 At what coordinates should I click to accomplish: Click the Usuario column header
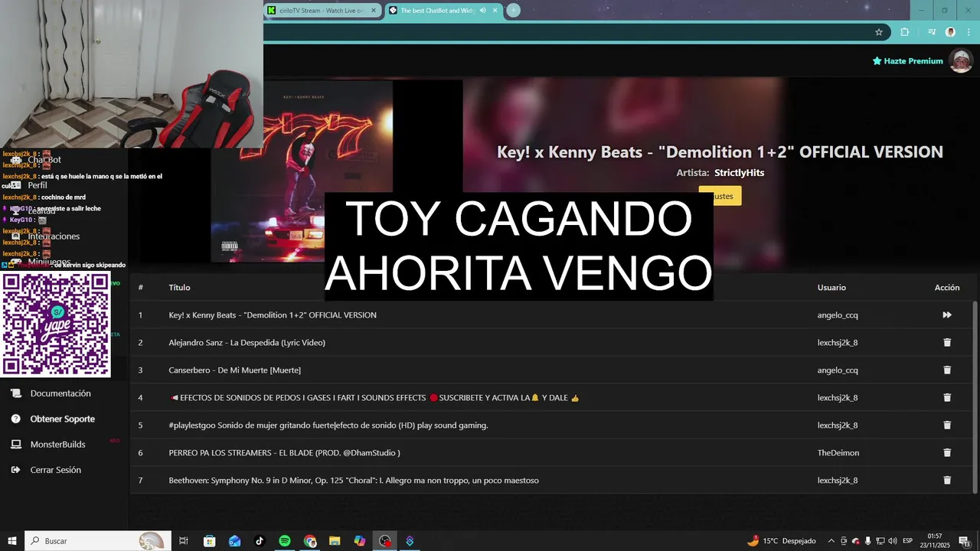point(831,287)
